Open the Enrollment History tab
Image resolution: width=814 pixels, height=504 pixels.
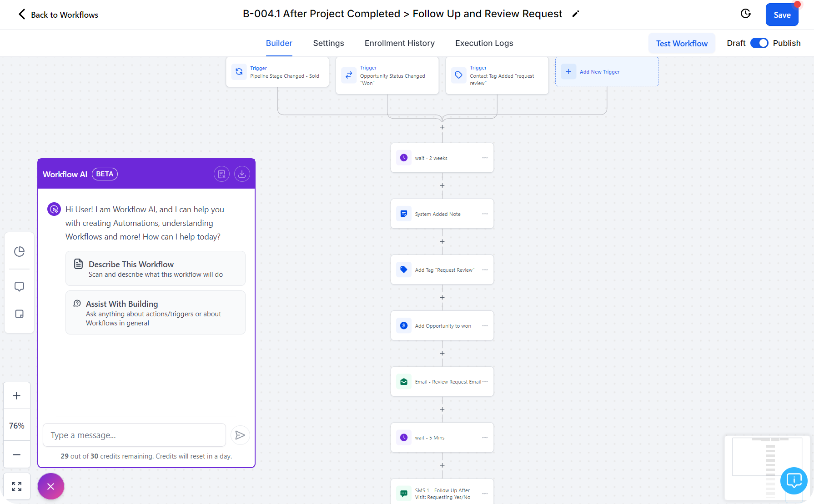click(x=399, y=43)
